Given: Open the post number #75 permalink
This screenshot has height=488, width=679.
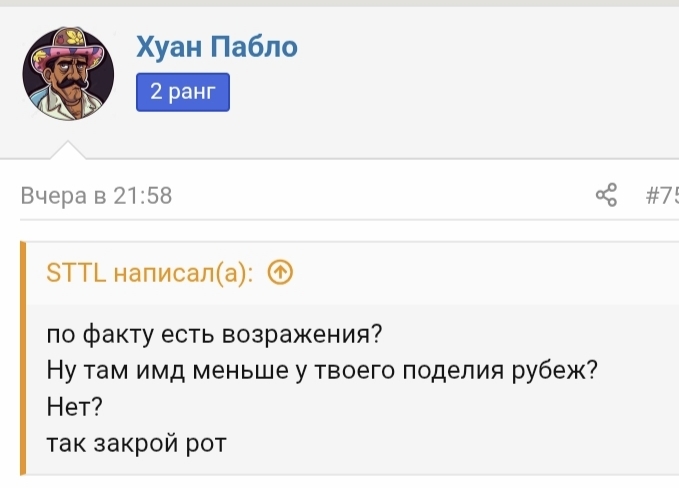Looking at the screenshot, I should [663, 196].
